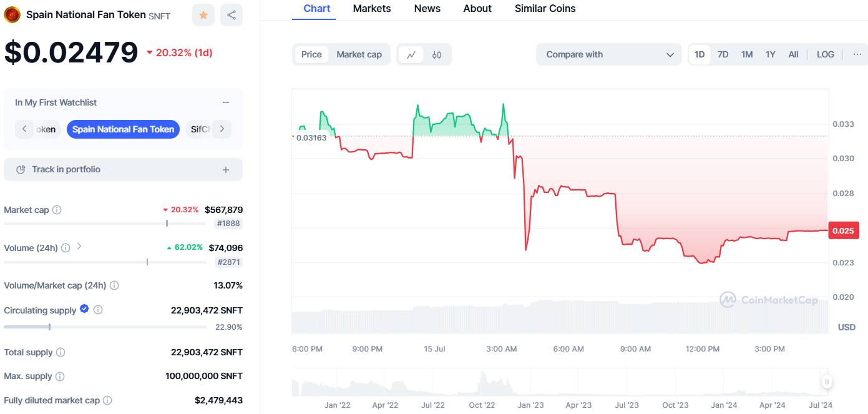This screenshot has height=414, width=868.
Task: Open the share icon button
Action: pos(232,15)
